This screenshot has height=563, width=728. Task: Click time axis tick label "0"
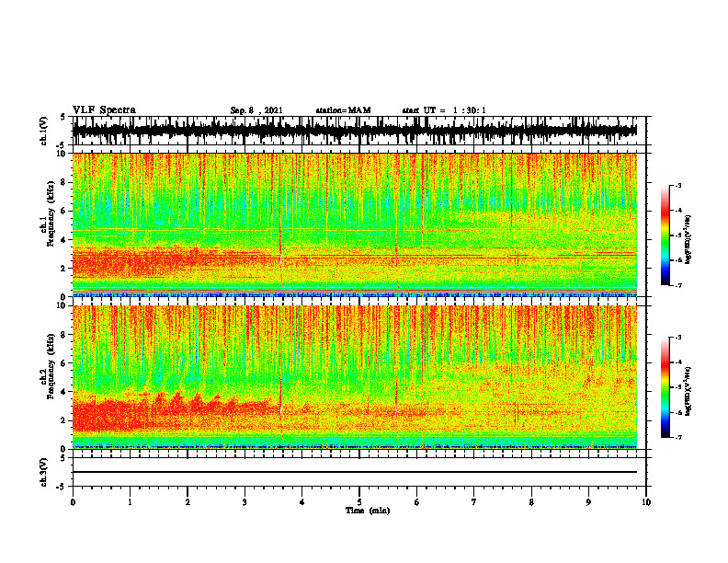(x=73, y=502)
